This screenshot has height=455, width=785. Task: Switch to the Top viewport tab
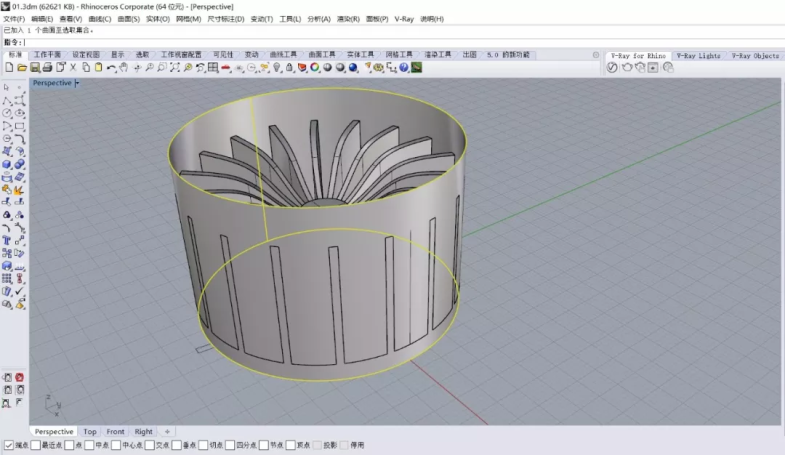click(90, 432)
